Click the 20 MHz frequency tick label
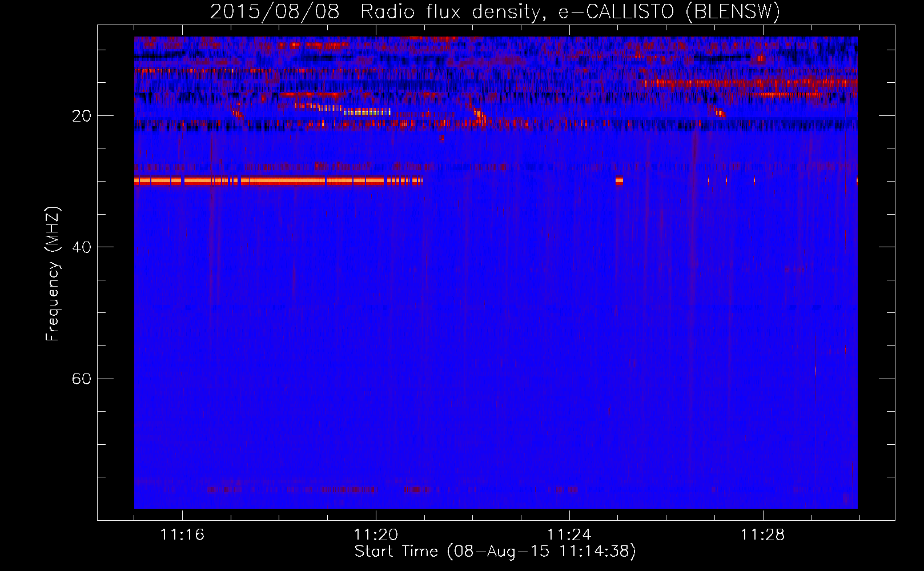Screen dimensions: 924x571 pyautogui.click(x=81, y=116)
